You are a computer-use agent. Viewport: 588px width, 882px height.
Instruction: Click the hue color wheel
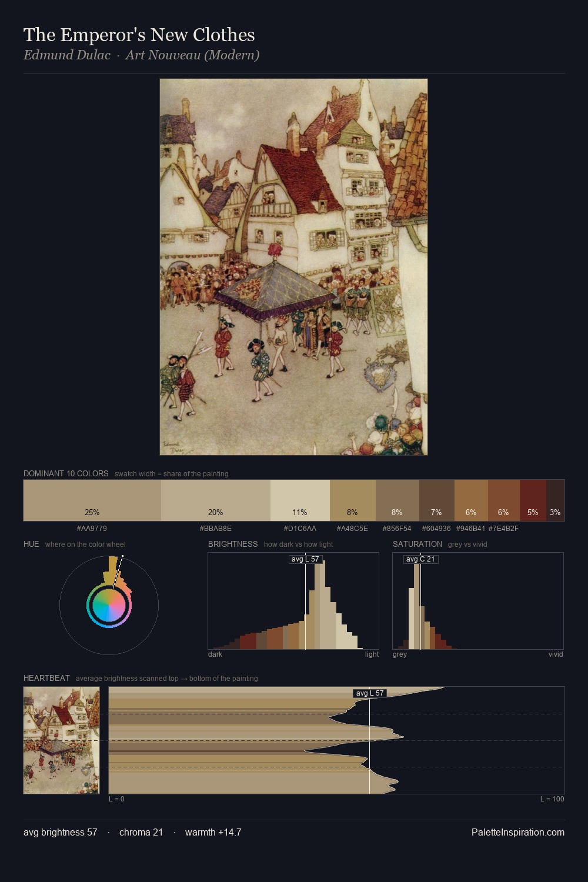[x=109, y=605]
